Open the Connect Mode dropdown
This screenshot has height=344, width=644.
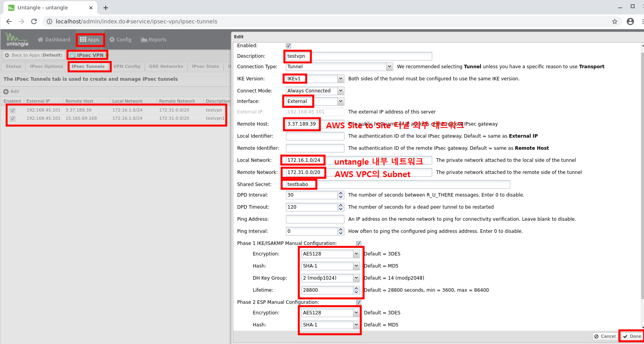tap(341, 91)
